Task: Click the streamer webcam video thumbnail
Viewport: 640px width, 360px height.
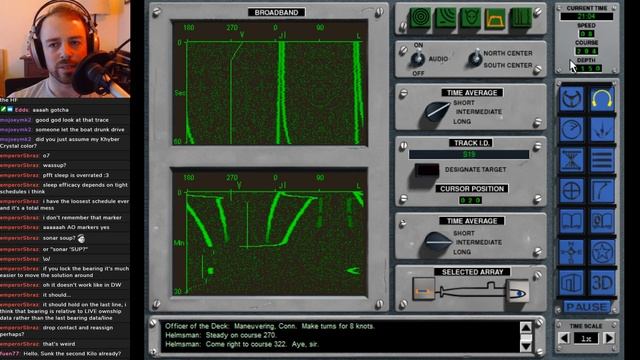Action: (x=65, y=49)
